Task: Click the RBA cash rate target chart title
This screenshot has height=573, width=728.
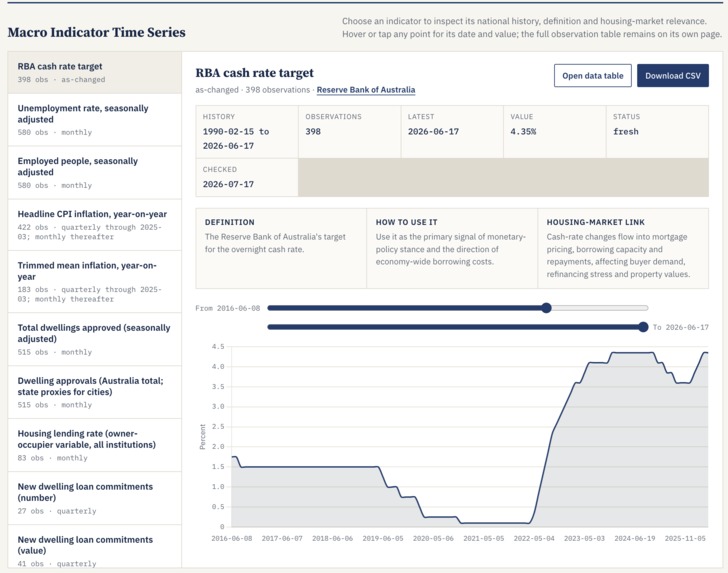Action: [254, 73]
